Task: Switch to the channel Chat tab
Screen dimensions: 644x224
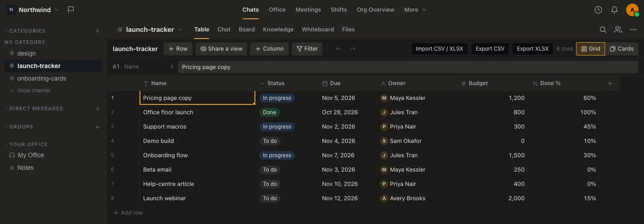Action: pos(224,30)
